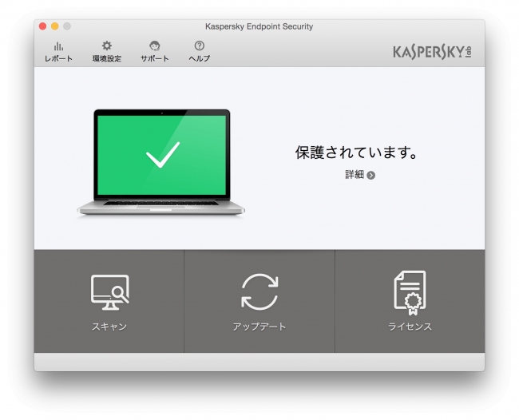Open the サポート support icon

click(155, 46)
